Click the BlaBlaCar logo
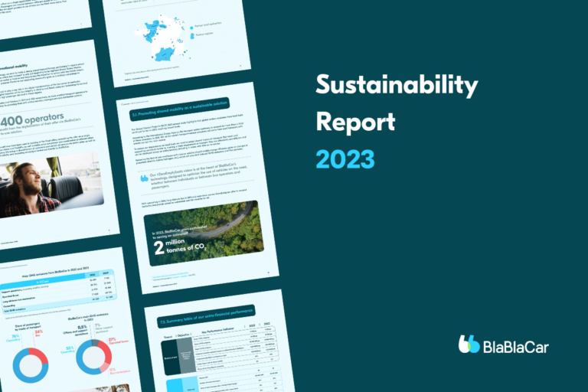The width and height of the screenshot is (588, 392). coord(503,345)
